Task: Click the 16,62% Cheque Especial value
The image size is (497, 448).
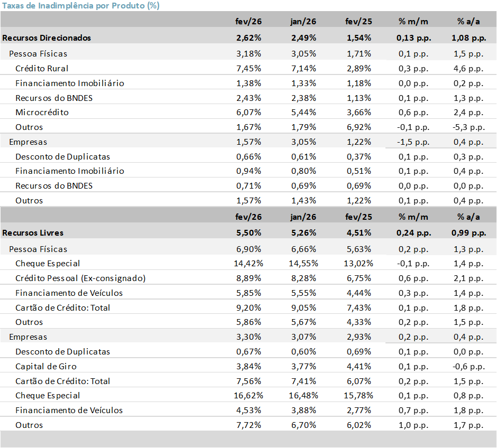Action: [248, 395]
